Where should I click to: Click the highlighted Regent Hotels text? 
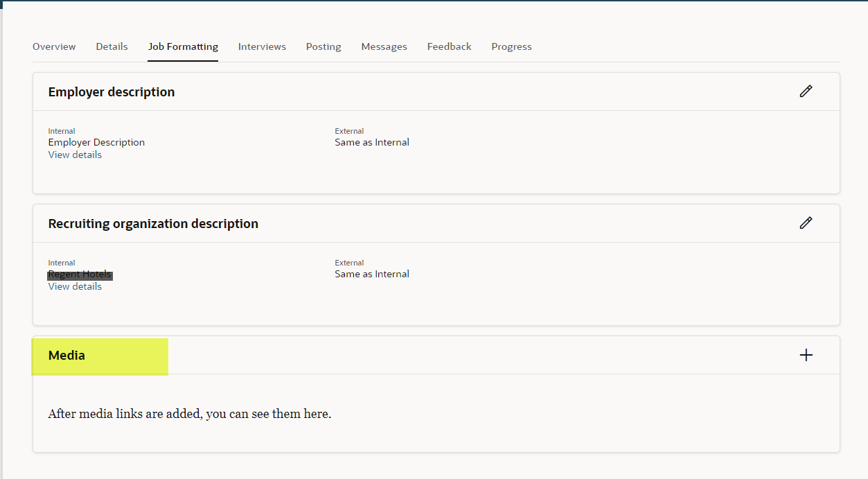click(x=79, y=274)
